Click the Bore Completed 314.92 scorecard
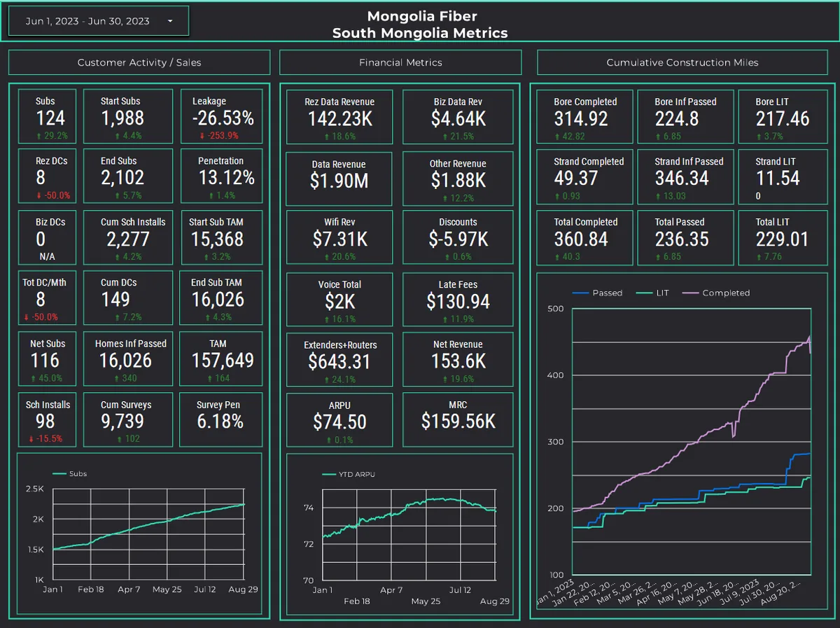 pos(585,117)
